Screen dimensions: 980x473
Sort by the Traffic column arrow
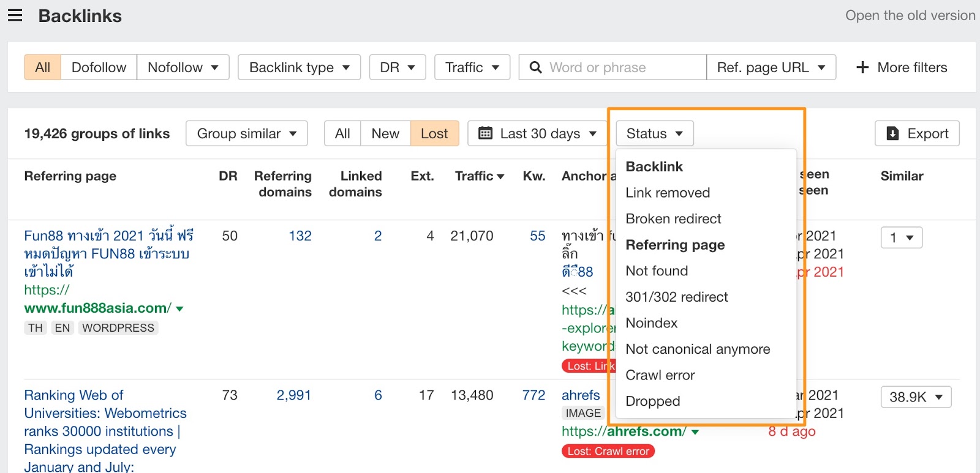[x=500, y=177]
